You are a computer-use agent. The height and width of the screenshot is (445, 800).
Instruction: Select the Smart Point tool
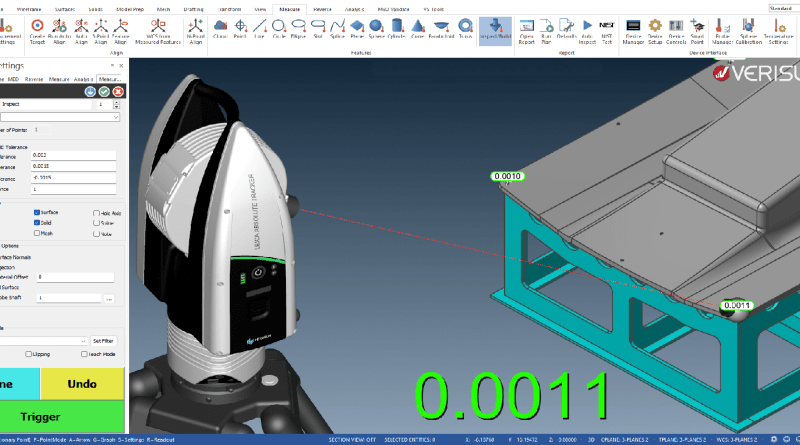pyautogui.click(x=697, y=32)
